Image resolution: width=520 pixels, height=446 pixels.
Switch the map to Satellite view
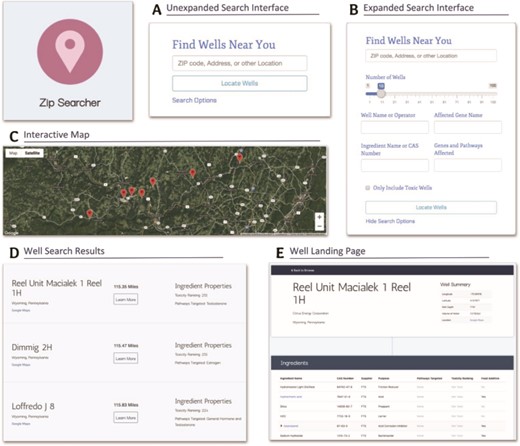pyautogui.click(x=32, y=153)
